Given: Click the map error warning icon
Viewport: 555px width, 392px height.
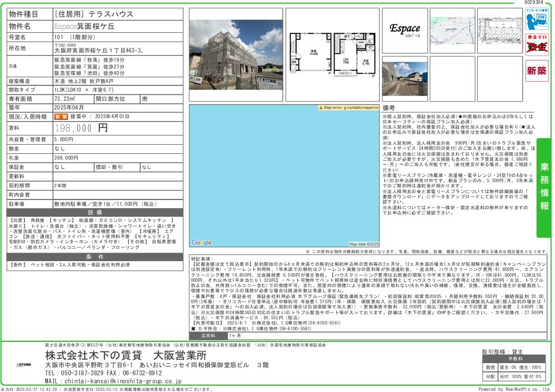Looking at the screenshot, I should pos(321,108).
